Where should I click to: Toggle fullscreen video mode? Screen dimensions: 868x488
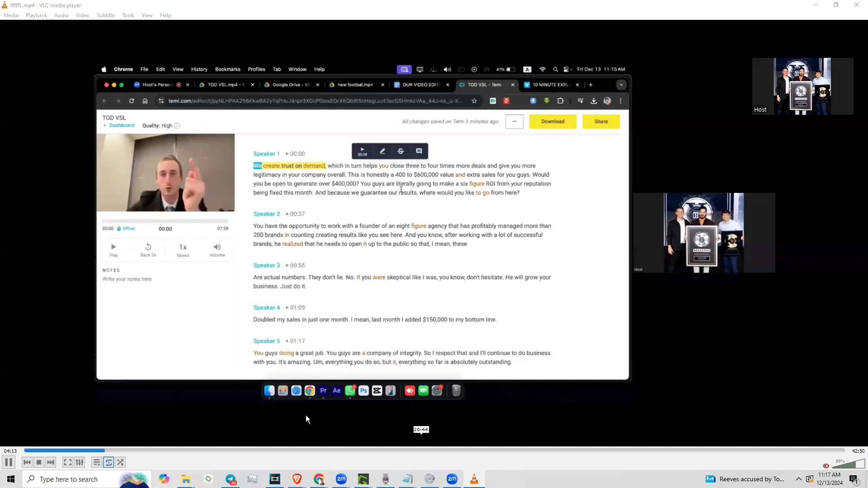point(67,462)
